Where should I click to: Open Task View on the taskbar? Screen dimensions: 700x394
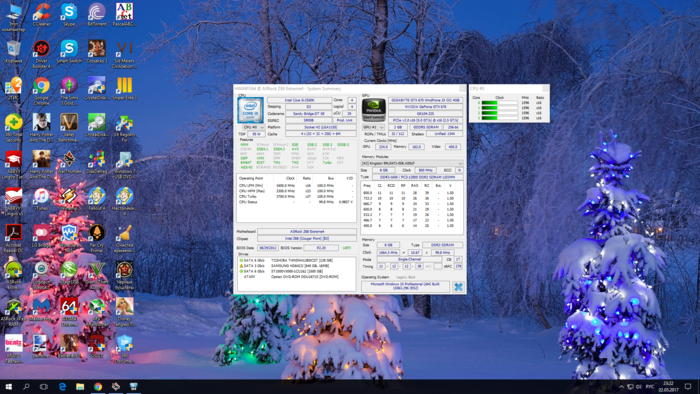pyautogui.click(x=44, y=386)
